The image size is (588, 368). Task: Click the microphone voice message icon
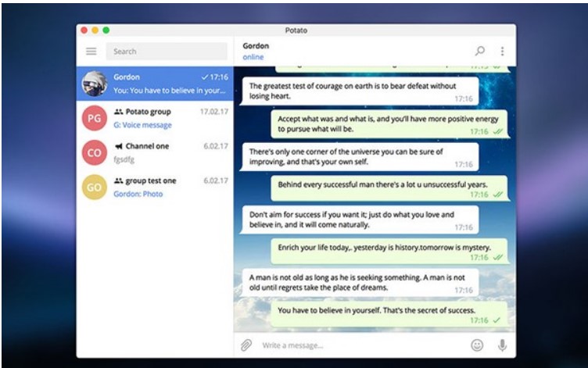tap(502, 345)
